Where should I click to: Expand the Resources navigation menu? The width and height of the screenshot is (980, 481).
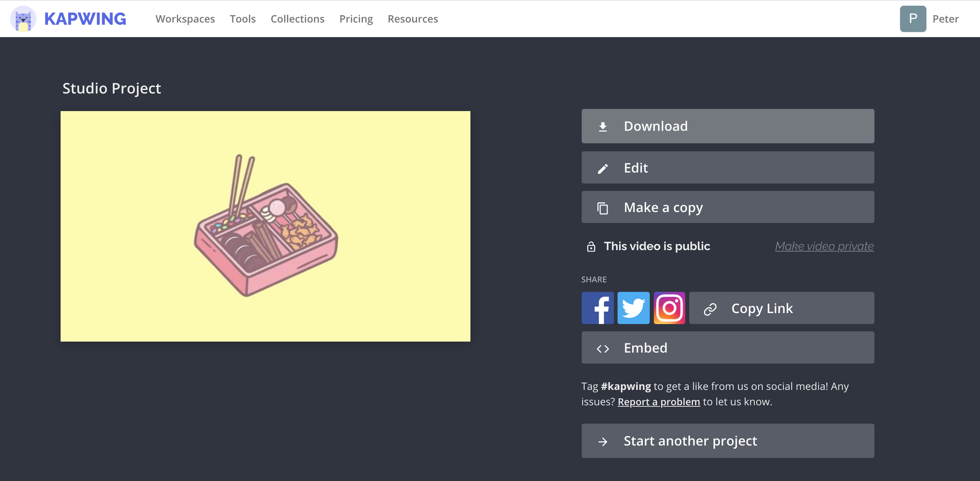pyautogui.click(x=412, y=19)
